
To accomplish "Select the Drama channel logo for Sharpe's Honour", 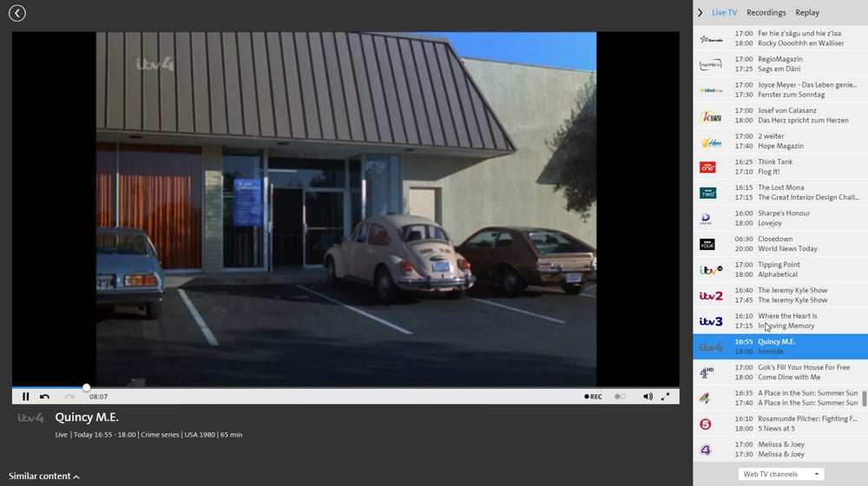I will pyautogui.click(x=706, y=218).
